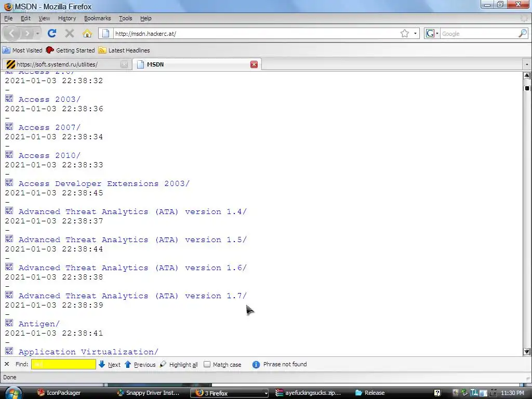The width and height of the screenshot is (532, 399).
Task: Click folder icon beside ATA version 1.5/
Action: (x=9, y=239)
